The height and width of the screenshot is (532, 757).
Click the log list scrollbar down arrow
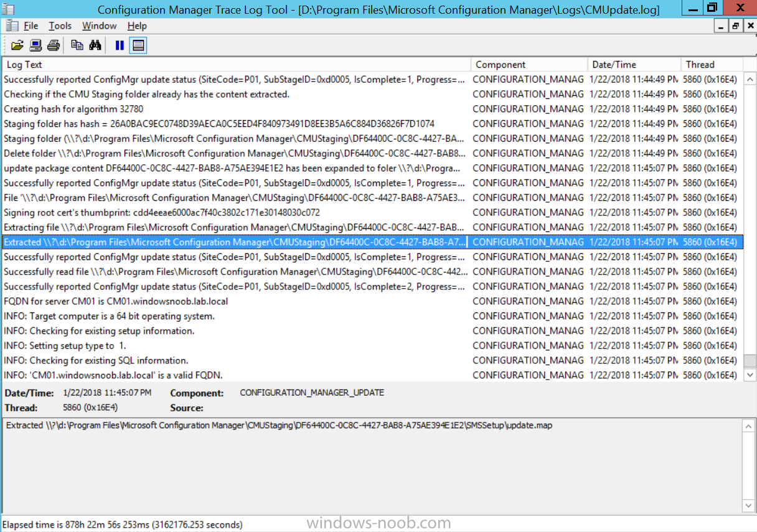(x=749, y=376)
